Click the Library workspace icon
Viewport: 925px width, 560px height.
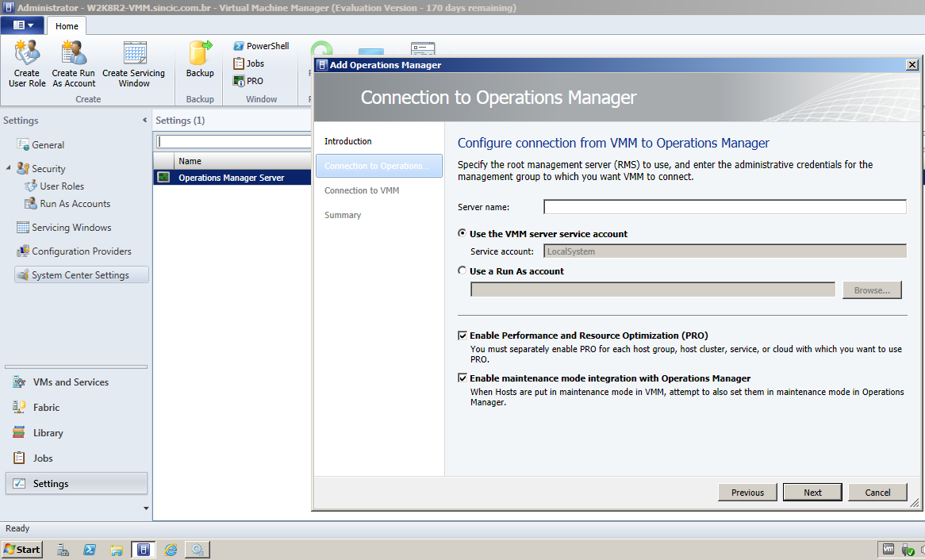click(x=19, y=432)
